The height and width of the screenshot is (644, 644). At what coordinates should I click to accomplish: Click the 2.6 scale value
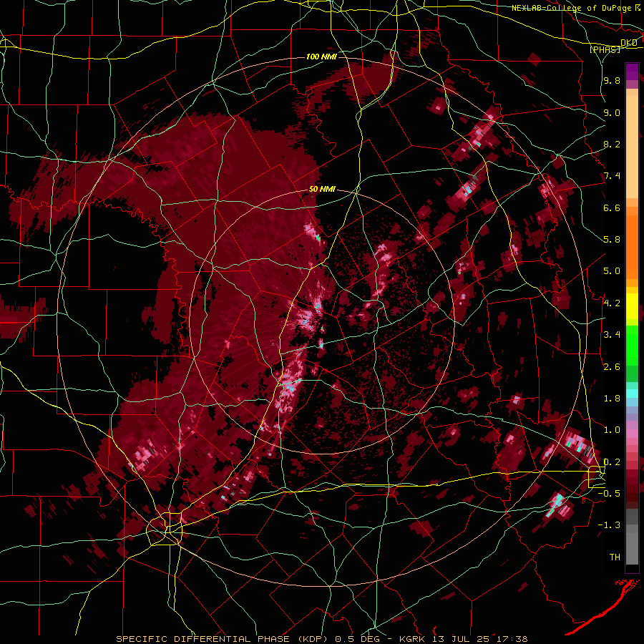point(612,367)
